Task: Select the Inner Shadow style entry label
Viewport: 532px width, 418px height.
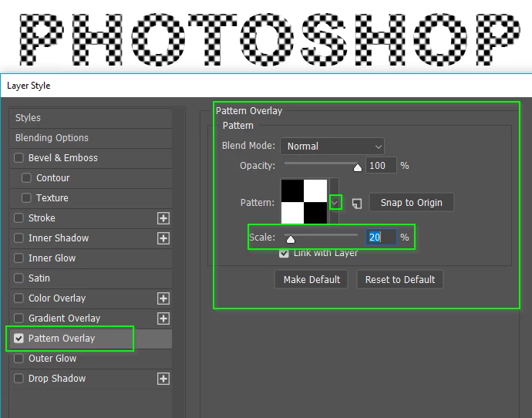Action: pyautogui.click(x=59, y=238)
